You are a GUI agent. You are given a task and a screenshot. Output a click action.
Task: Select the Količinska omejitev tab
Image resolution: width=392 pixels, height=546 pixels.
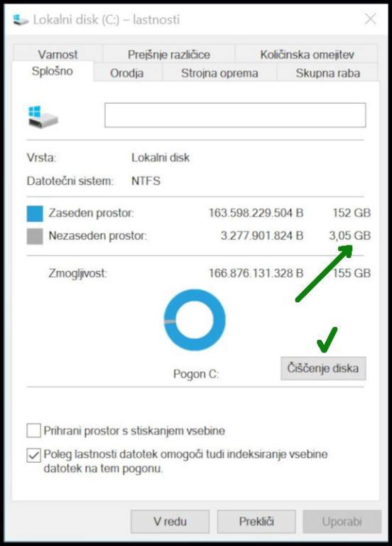(307, 54)
